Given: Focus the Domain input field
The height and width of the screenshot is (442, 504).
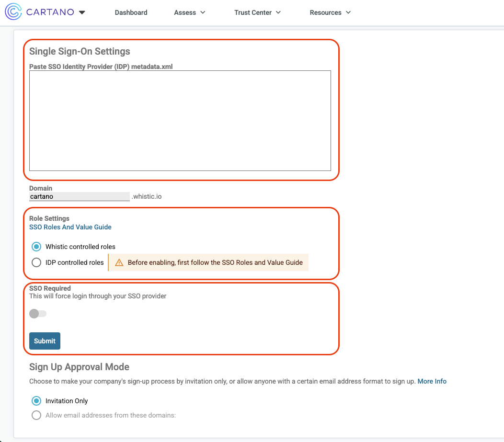Looking at the screenshot, I should tap(79, 196).
